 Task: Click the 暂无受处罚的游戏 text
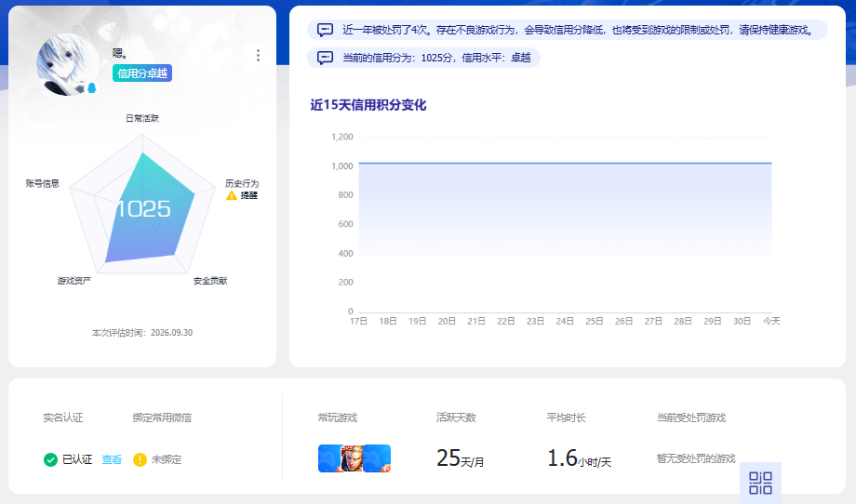pos(696,458)
